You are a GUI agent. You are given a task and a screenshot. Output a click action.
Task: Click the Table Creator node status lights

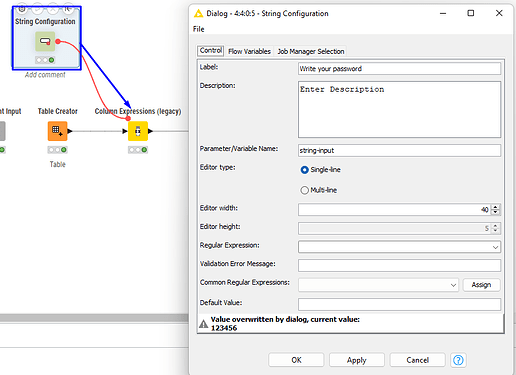pyautogui.click(x=57, y=150)
